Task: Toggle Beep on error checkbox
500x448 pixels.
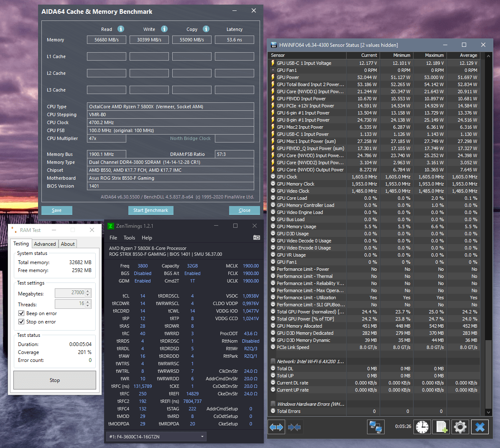Action: [x=21, y=313]
